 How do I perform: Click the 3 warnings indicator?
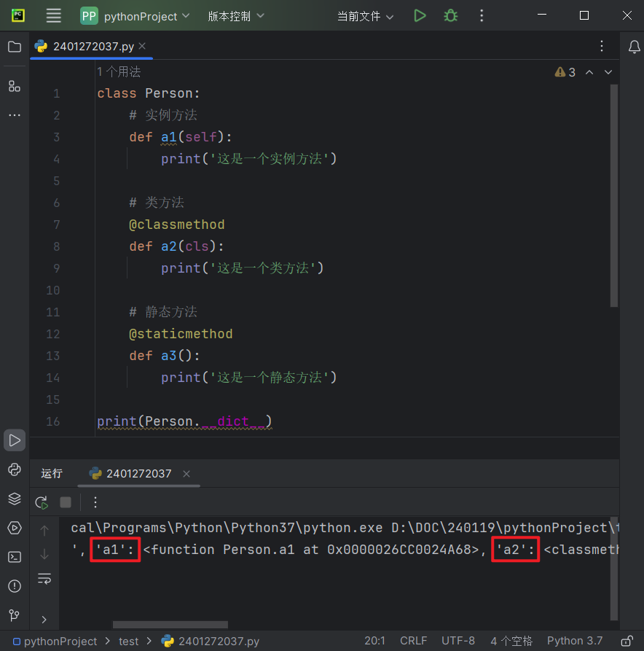coord(565,72)
